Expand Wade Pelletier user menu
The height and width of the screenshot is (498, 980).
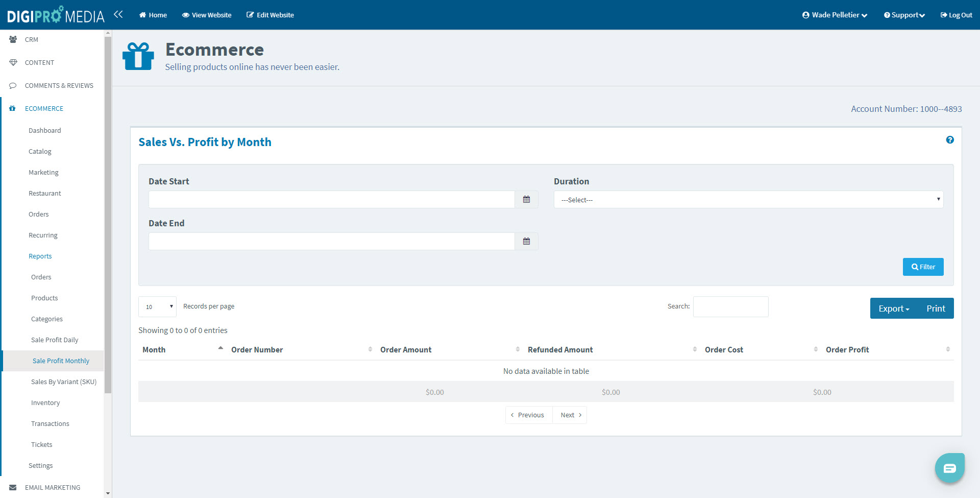coord(835,15)
